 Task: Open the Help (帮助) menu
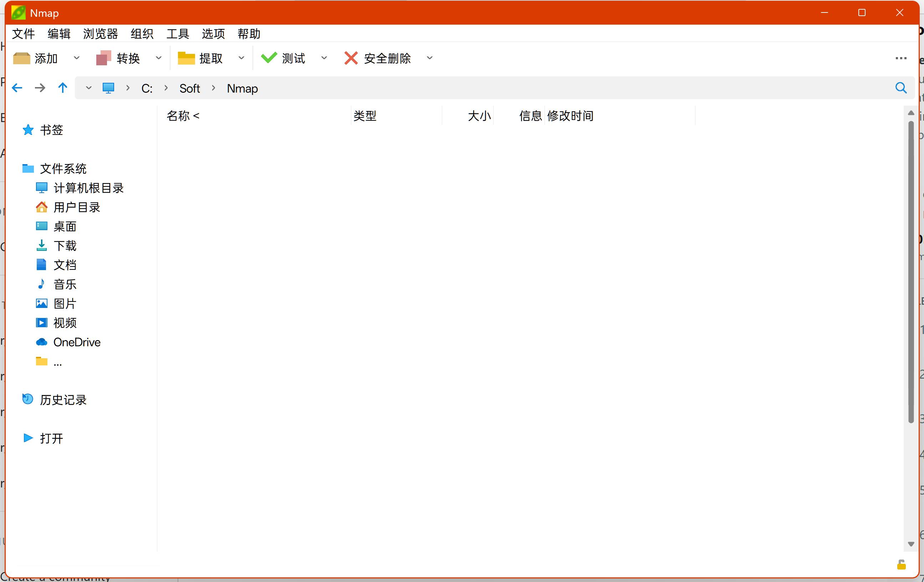pos(249,34)
